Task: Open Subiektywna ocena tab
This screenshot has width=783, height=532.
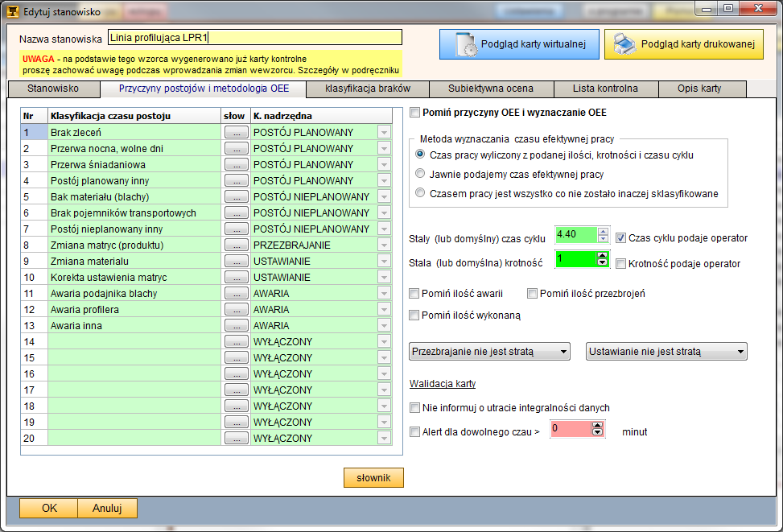Action: pyautogui.click(x=490, y=89)
